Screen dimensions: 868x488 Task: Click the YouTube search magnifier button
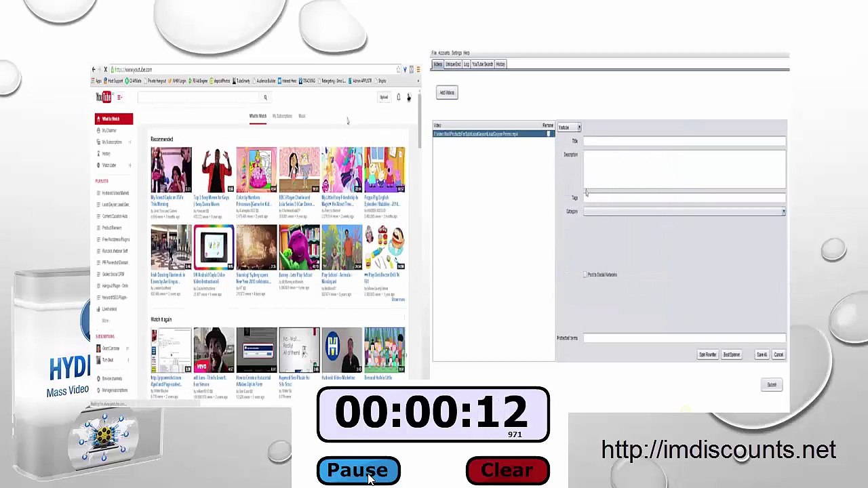265,98
